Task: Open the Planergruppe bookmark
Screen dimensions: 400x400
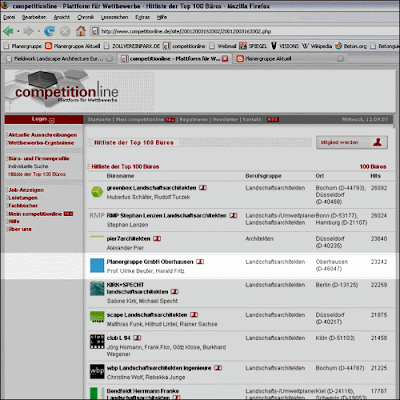Action: click(x=23, y=46)
